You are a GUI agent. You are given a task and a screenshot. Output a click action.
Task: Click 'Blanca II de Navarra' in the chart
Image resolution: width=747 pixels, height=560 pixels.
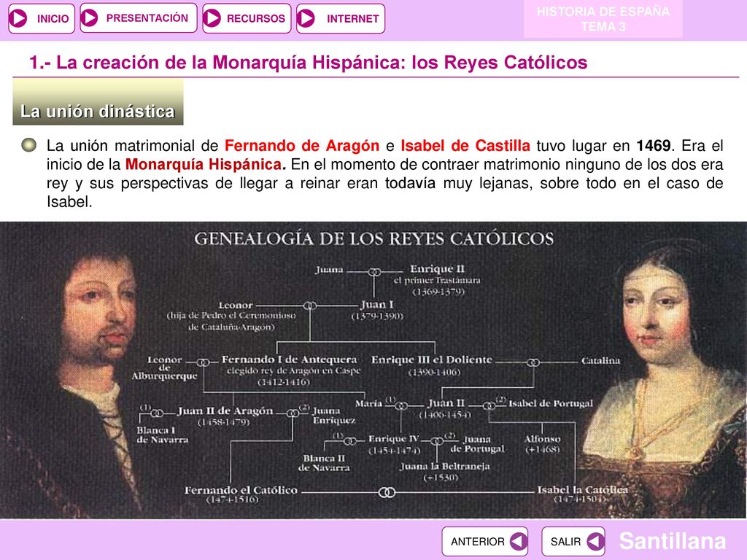[324, 463]
